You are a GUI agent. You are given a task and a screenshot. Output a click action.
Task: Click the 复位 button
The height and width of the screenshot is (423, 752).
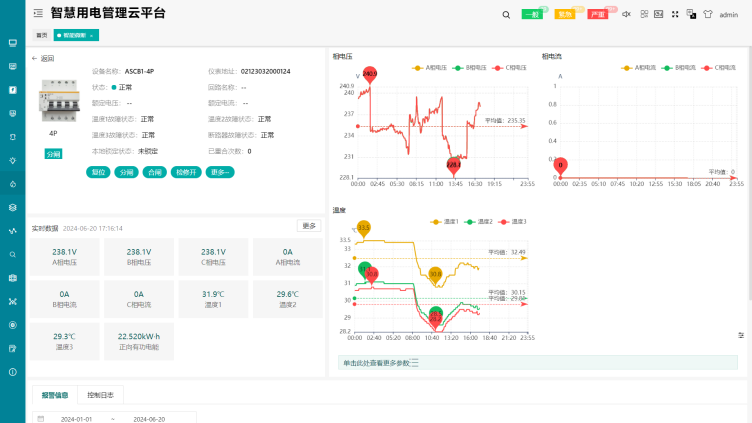pyautogui.click(x=98, y=172)
